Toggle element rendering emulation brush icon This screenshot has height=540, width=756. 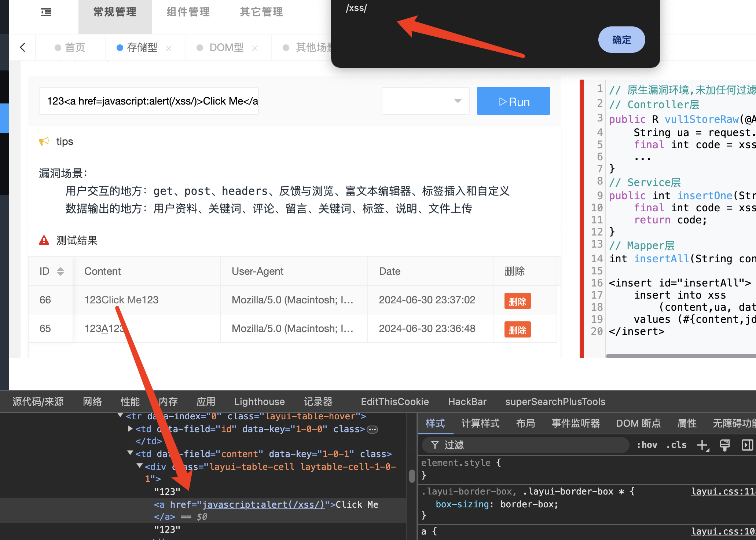725,445
